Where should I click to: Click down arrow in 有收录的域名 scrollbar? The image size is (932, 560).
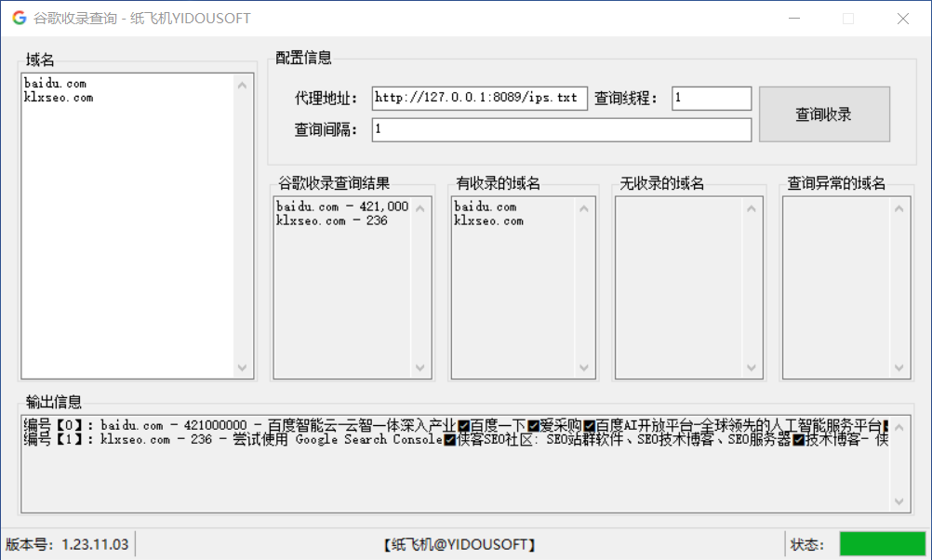[x=584, y=367]
